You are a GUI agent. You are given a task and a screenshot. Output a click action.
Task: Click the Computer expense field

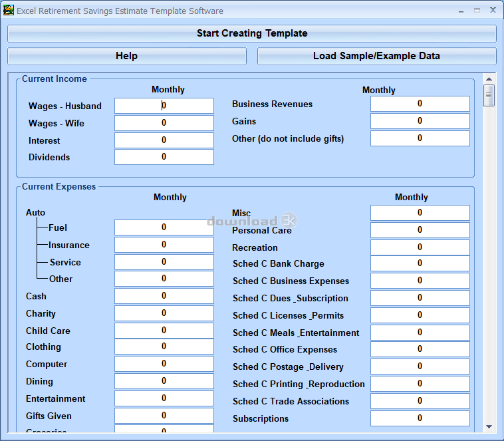(x=164, y=364)
